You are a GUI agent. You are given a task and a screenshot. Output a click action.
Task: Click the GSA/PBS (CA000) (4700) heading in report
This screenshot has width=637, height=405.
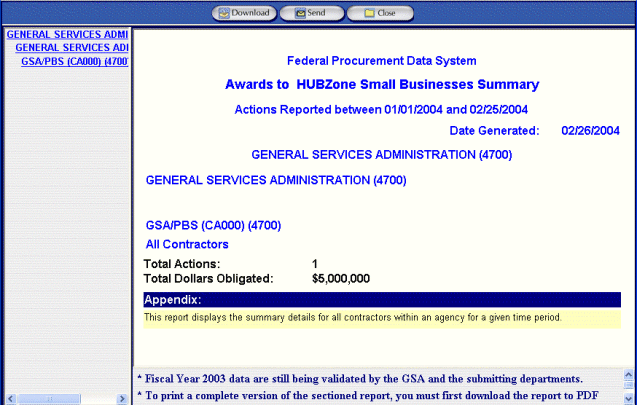pyautogui.click(x=213, y=226)
